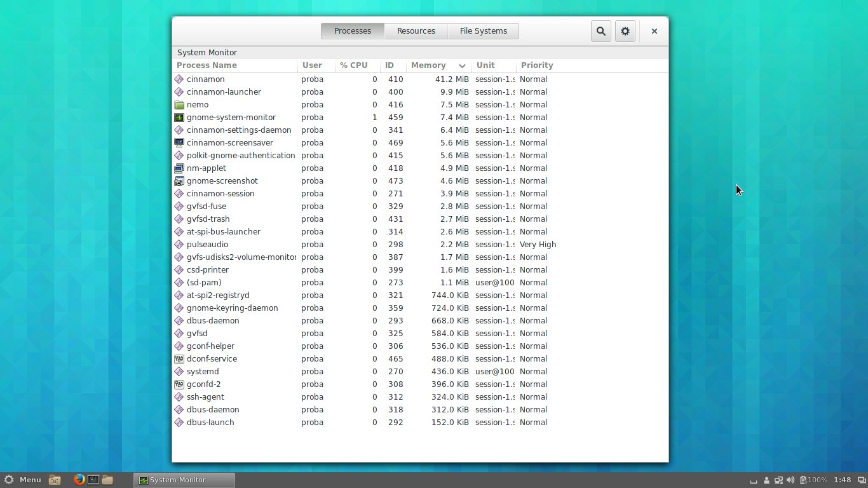Viewport: 868px width, 488px height.
Task: Select the Processes tab
Action: (x=353, y=31)
